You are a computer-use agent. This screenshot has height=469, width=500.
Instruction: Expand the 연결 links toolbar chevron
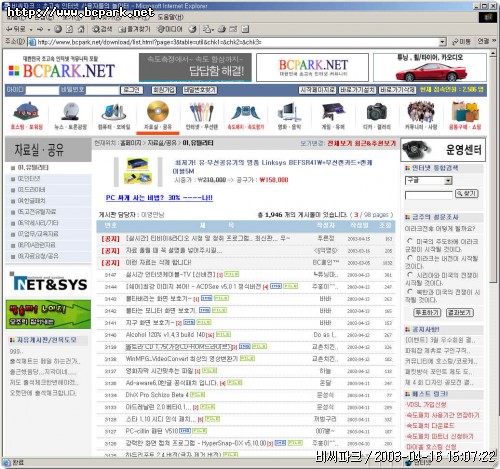coord(494,41)
